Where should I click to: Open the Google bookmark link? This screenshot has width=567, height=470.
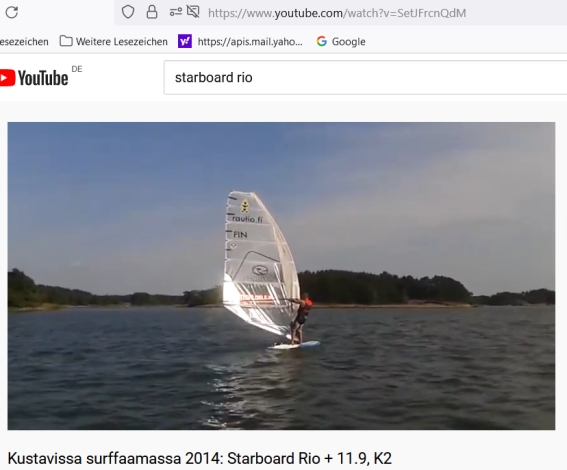(x=341, y=42)
